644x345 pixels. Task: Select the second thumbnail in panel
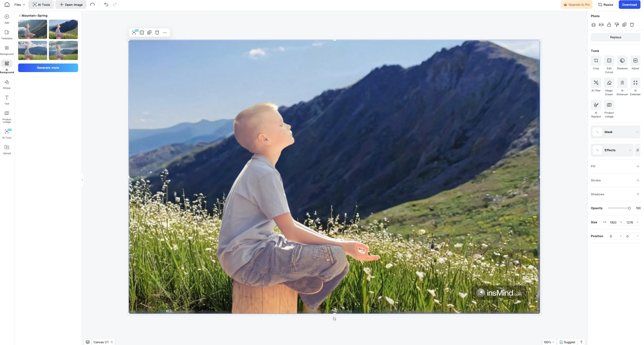tap(63, 29)
